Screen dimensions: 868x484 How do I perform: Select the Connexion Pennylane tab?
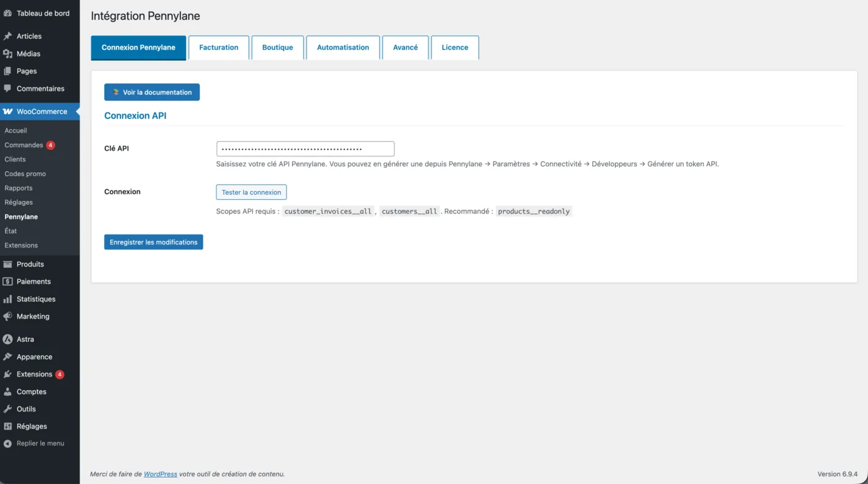pyautogui.click(x=138, y=48)
